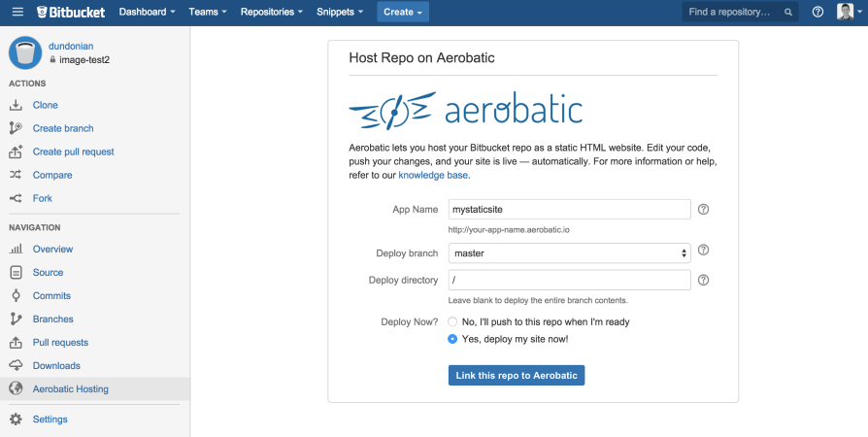Open Source in navigation
The width and height of the screenshot is (868, 437).
[x=48, y=272]
